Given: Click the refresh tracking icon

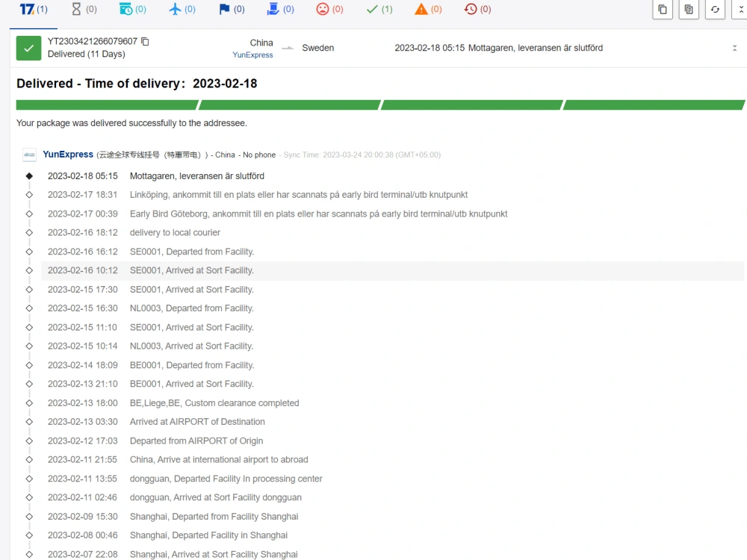Looking at the screenshot, I should click(715, 9).
